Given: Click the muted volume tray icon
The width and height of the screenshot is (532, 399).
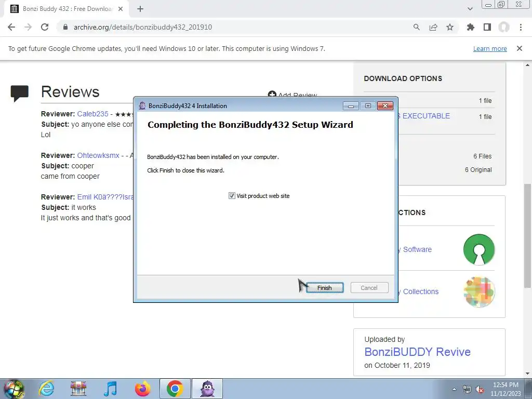Looking at the screenshot, I should 480,389.
